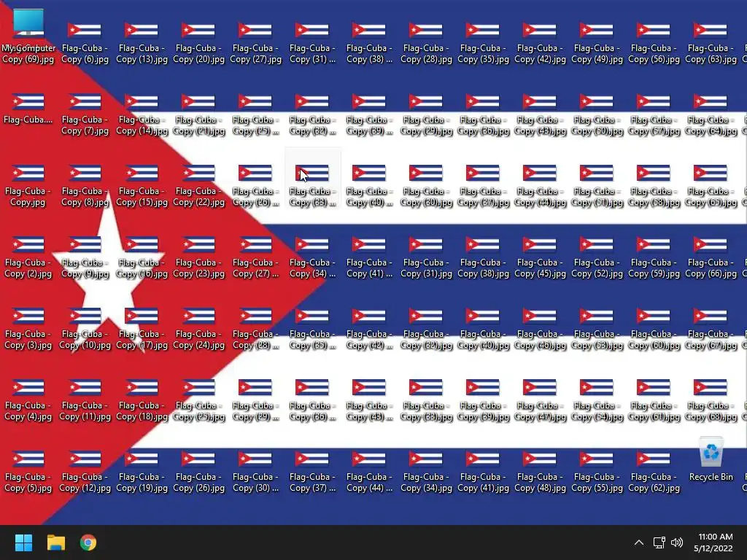Select Flag-Cuba - Copy (62).jpg

point(654,472)
